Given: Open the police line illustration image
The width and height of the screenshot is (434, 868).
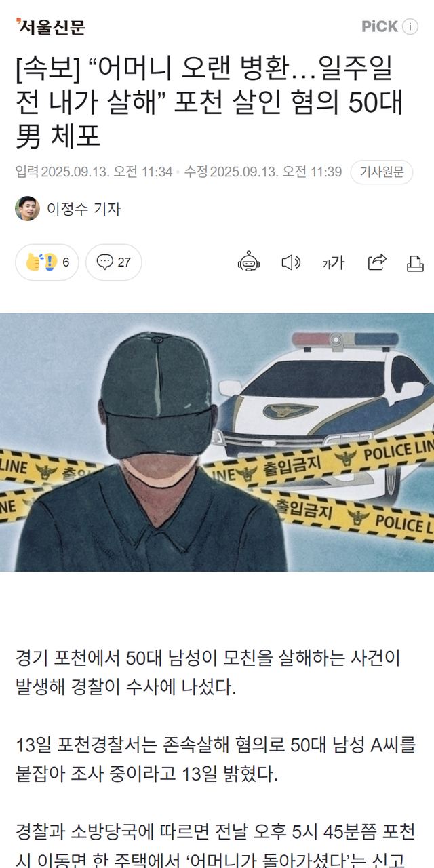Looking at the screenshot, I should pos(217,442).
